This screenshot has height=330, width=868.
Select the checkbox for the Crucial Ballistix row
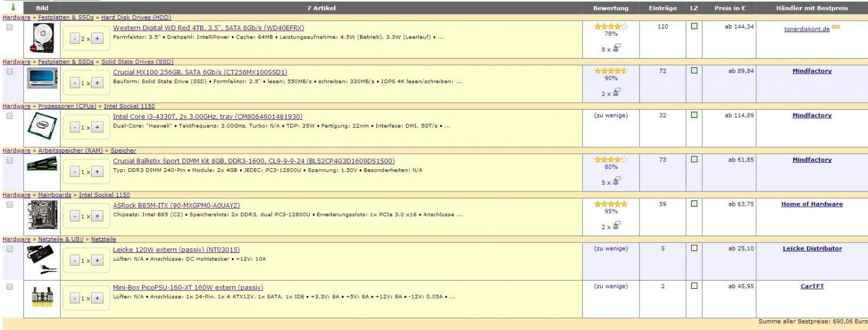(x=9, y=160)
